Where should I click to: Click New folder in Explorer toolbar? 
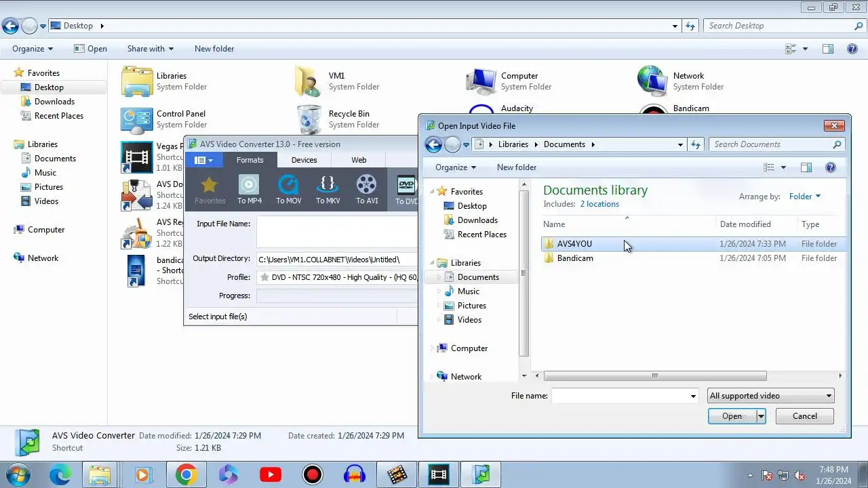click(x=214, y=49)
